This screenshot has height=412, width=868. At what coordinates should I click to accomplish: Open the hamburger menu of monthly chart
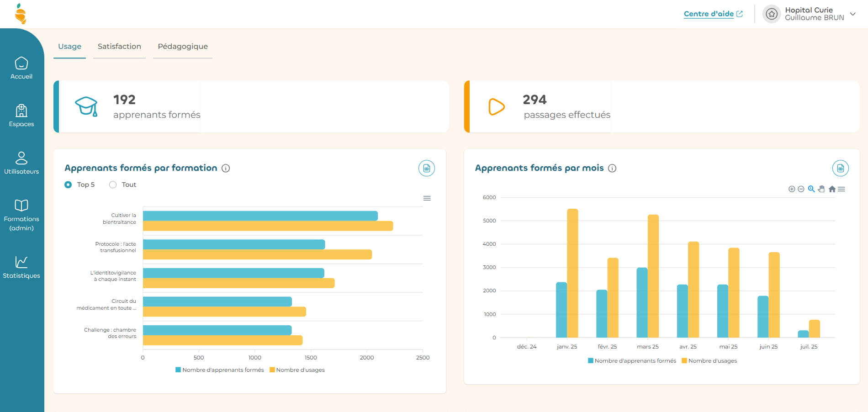click(842, 189)
